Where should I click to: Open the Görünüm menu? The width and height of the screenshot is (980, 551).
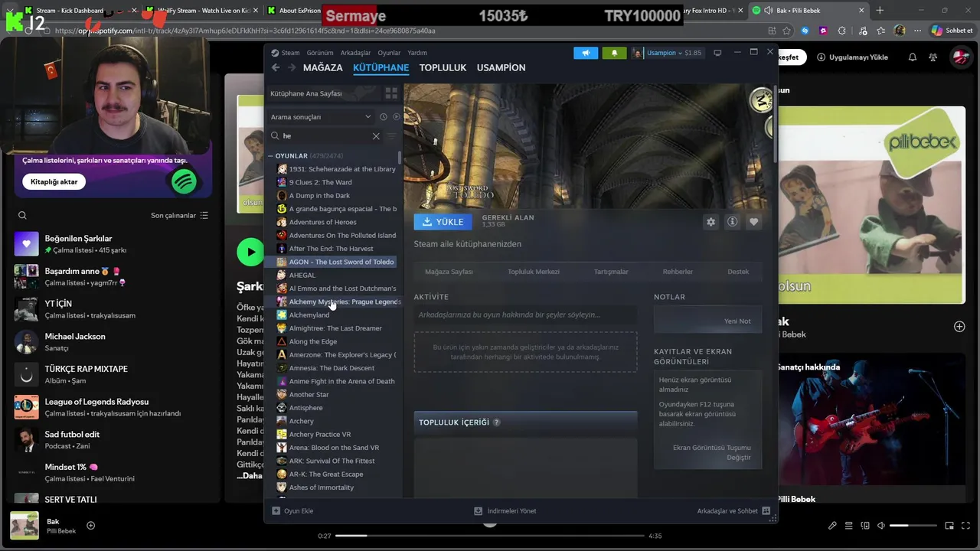(x=320, y=53)
